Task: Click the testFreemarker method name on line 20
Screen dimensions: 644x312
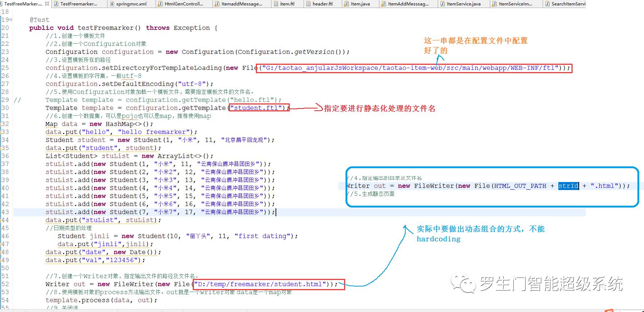Action: (106, 28)
